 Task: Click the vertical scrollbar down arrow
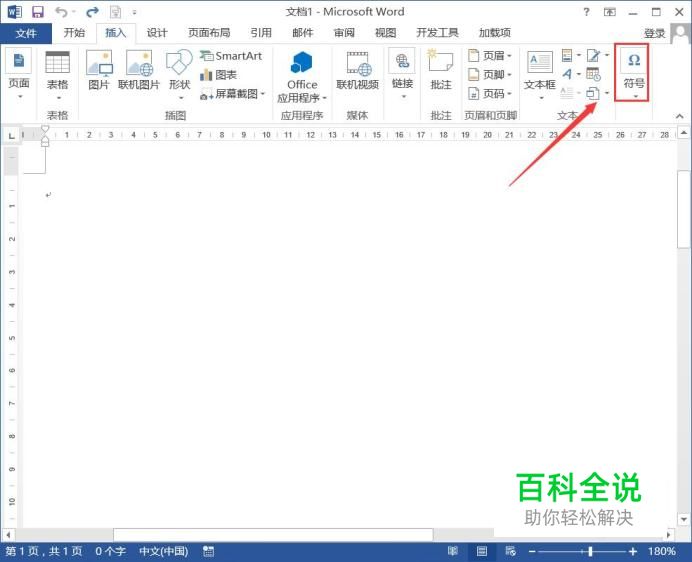(x=684, y=520)
